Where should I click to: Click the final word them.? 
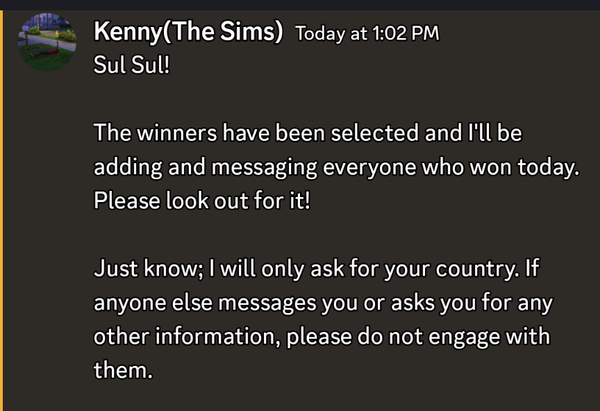coord(123,370)
